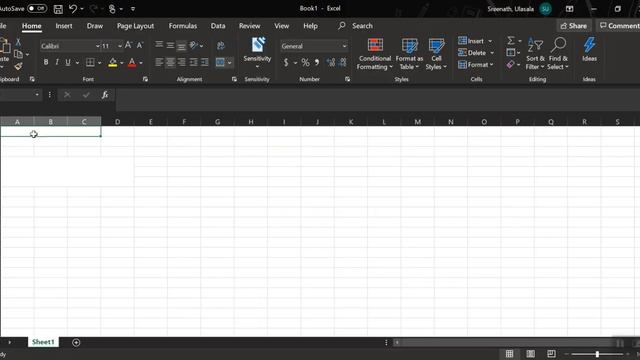Open the Borders button
This screenshot has height=360, width=640.
(x=90, y=62)
